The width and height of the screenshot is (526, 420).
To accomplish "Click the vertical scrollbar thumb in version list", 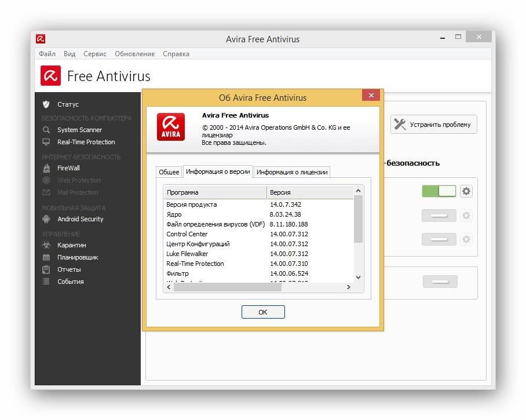I will tap(358, 219).
